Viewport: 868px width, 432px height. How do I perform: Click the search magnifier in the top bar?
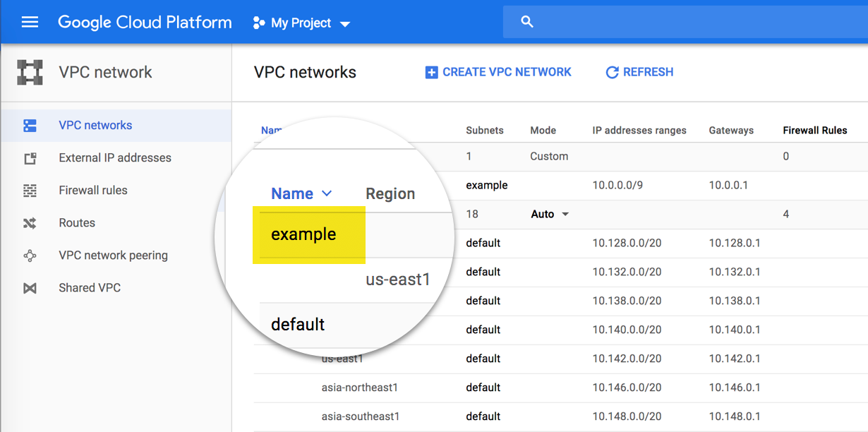coord(526,21)
